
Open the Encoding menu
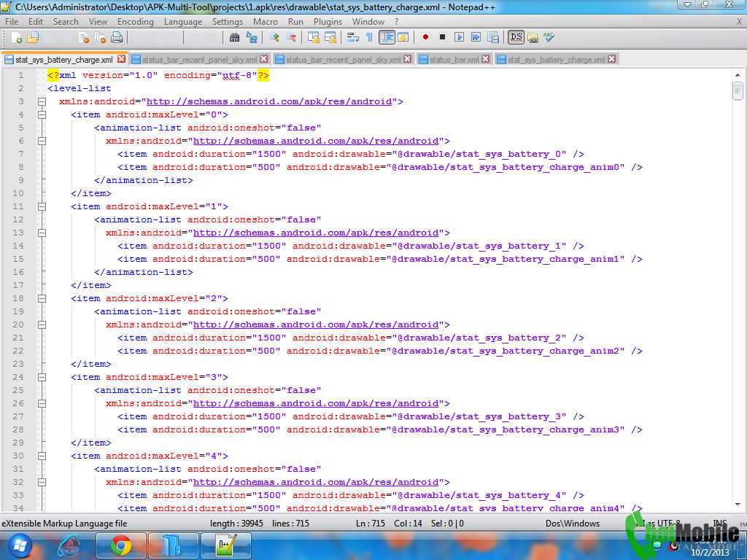[135, 21]
